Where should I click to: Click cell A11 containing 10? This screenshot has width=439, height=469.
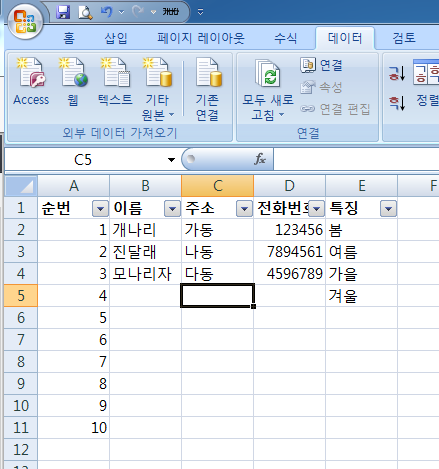coord(74,428)
